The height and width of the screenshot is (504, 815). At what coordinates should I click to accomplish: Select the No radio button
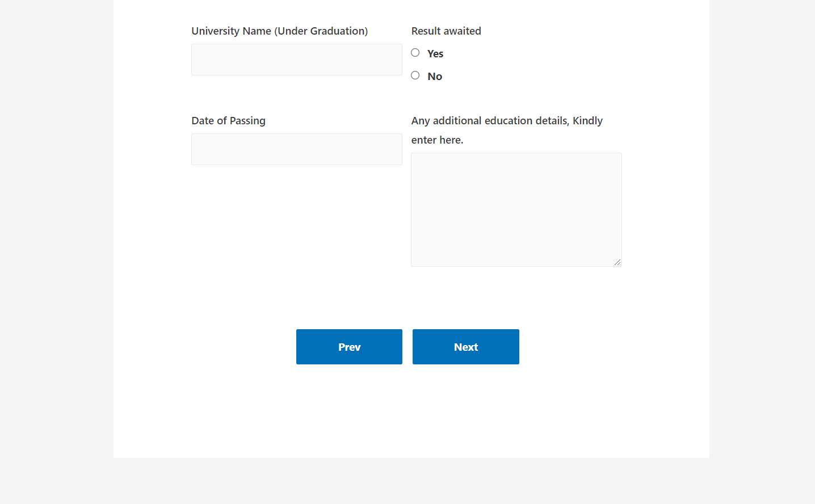coord(415,75)
